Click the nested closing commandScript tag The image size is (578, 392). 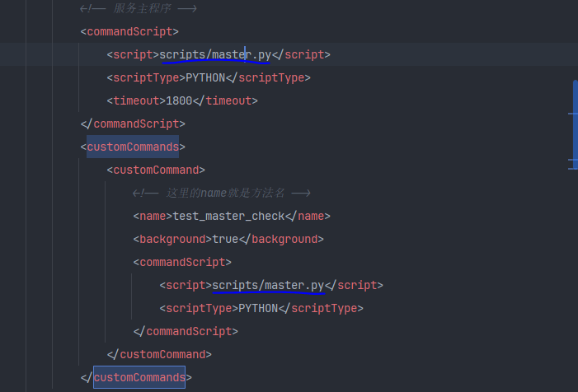click(x=186, y=331)
